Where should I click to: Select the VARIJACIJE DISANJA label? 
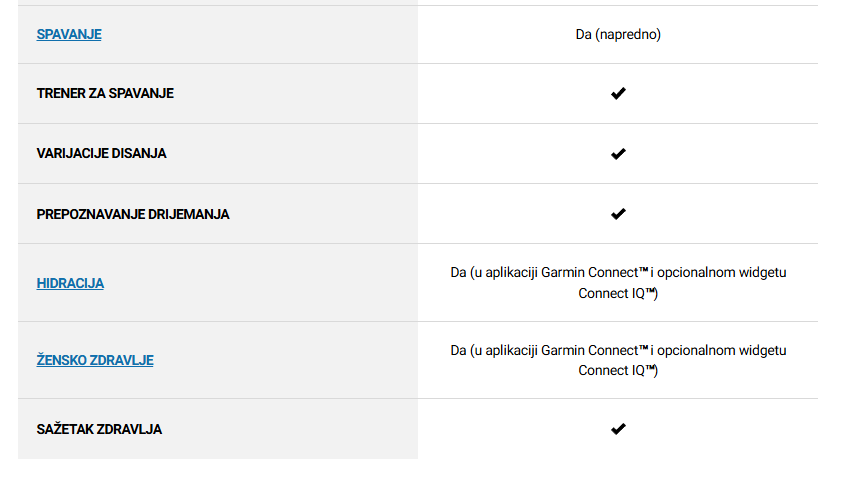pos(101,154)
